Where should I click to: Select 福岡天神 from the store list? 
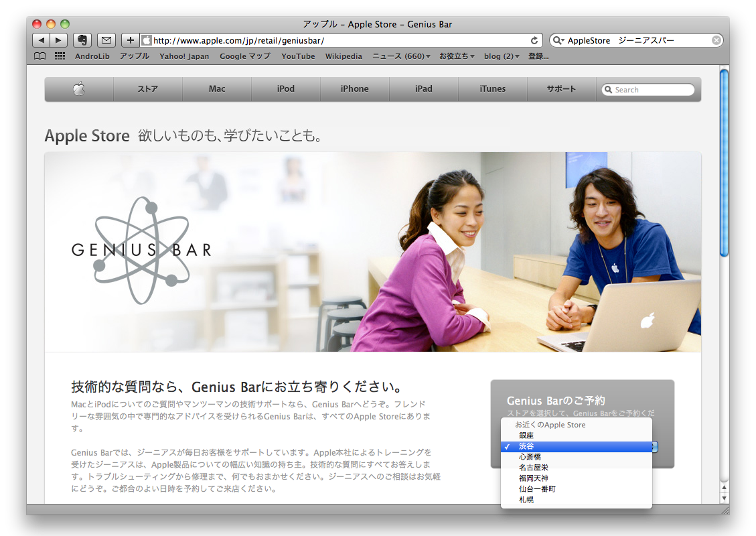coord(577,478)
